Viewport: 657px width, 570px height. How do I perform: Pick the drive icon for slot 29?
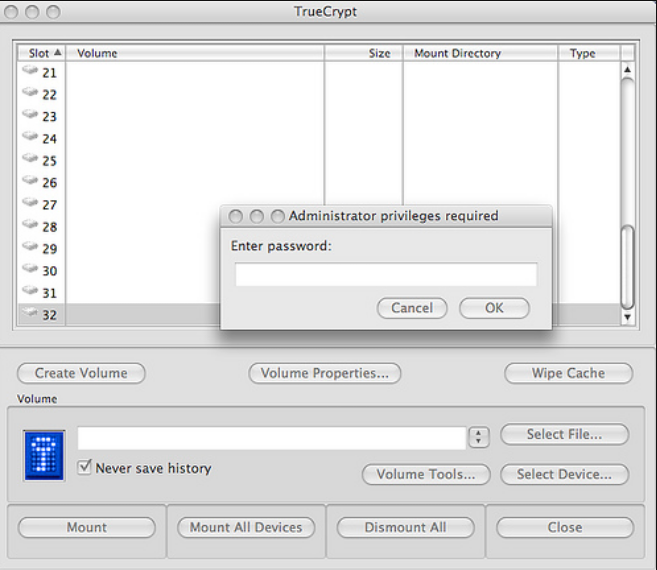(x=29, y=248)
